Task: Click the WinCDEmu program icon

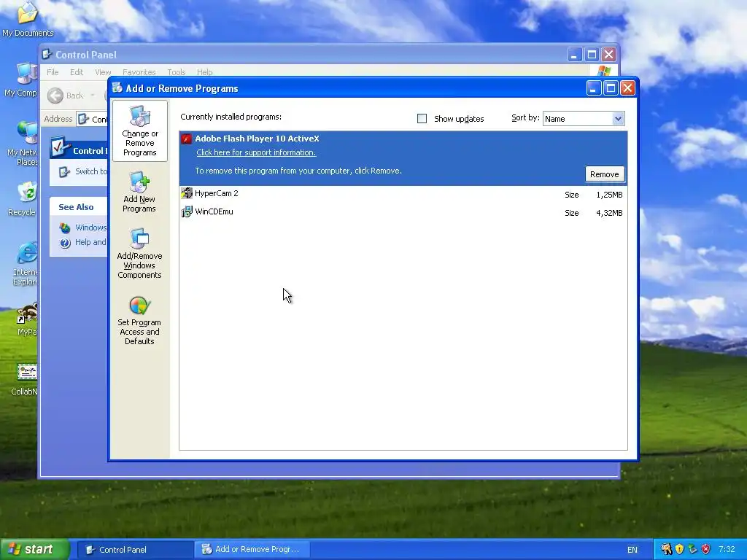Action: (x=186, y=212)
